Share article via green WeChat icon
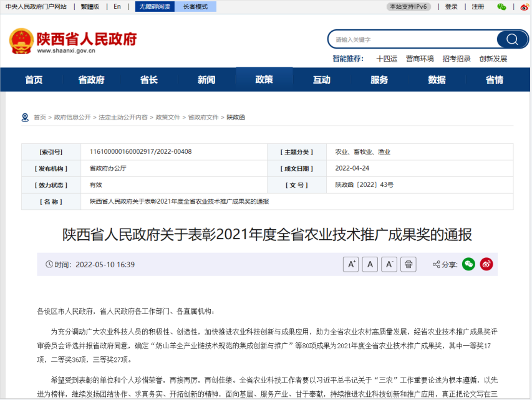532x400 pixels. [468, 264]
